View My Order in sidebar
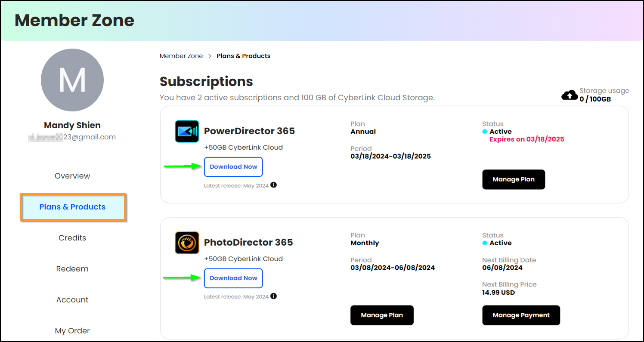The height and width of the screenshot is (342, 644). click(x=72, y=331)
